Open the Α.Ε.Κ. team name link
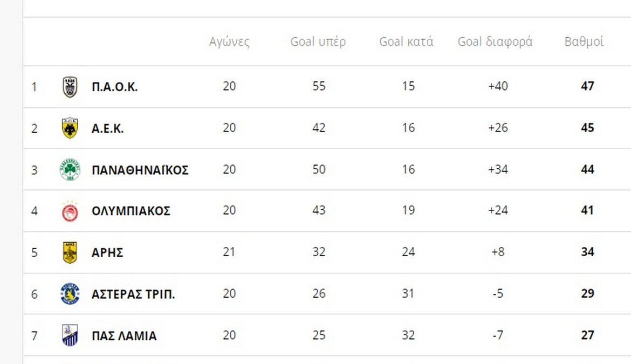Image resolution: width=631 pixels, height=364 pixels. (108, 128)
